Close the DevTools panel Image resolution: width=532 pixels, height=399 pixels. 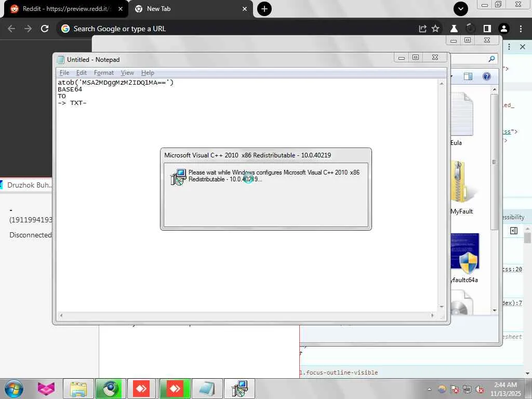coord(523,46)
